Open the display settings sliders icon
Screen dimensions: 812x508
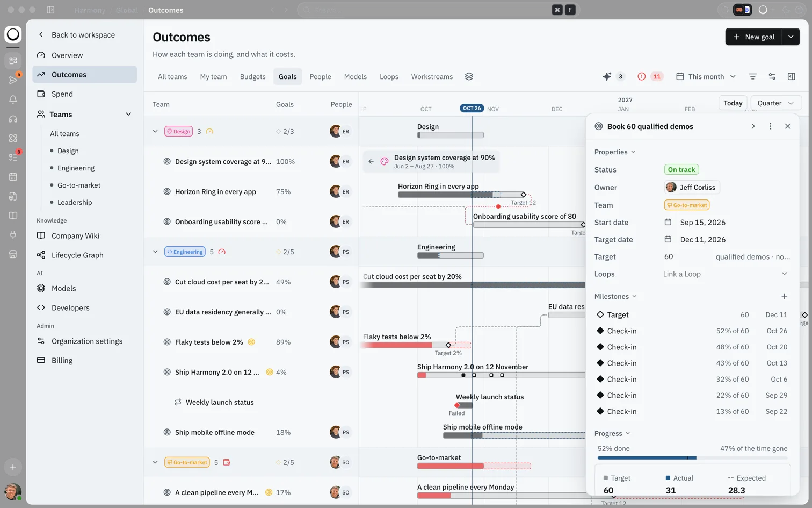(772, 76)
